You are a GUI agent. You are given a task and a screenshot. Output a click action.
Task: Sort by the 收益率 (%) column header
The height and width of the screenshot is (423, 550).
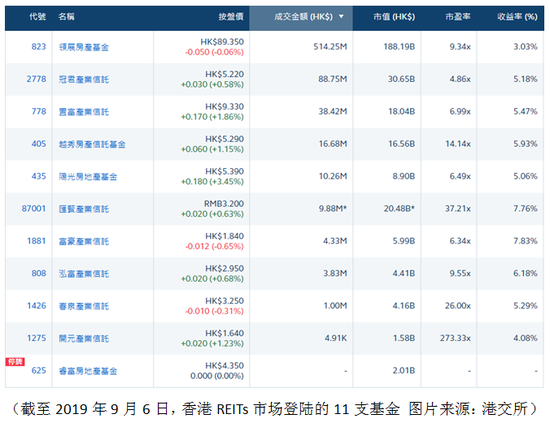[517, 16]
